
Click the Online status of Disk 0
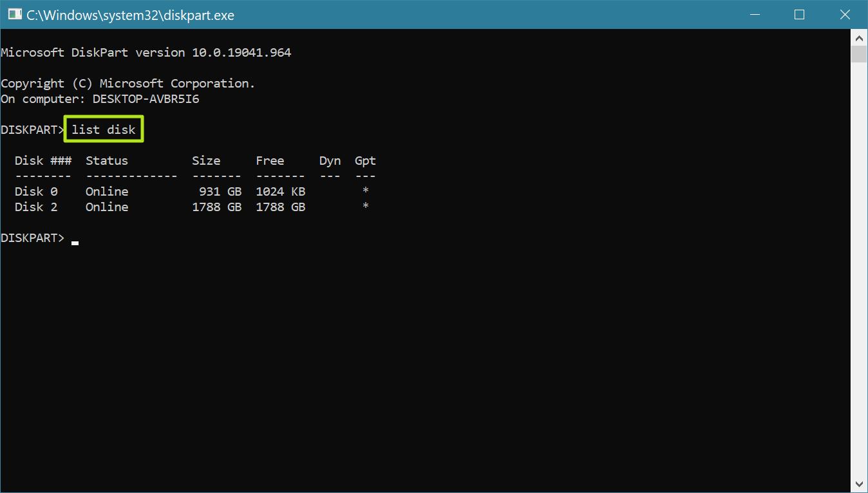pos(106,191)
